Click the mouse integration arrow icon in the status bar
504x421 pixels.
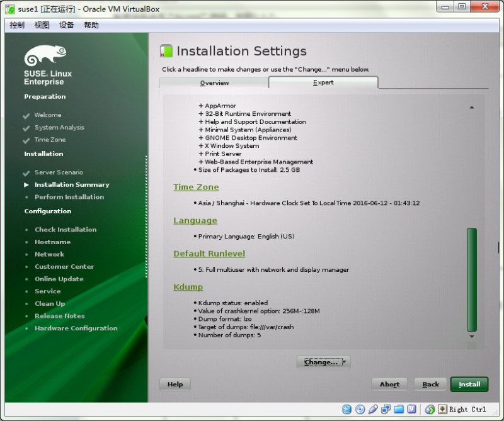click(430, 409)
